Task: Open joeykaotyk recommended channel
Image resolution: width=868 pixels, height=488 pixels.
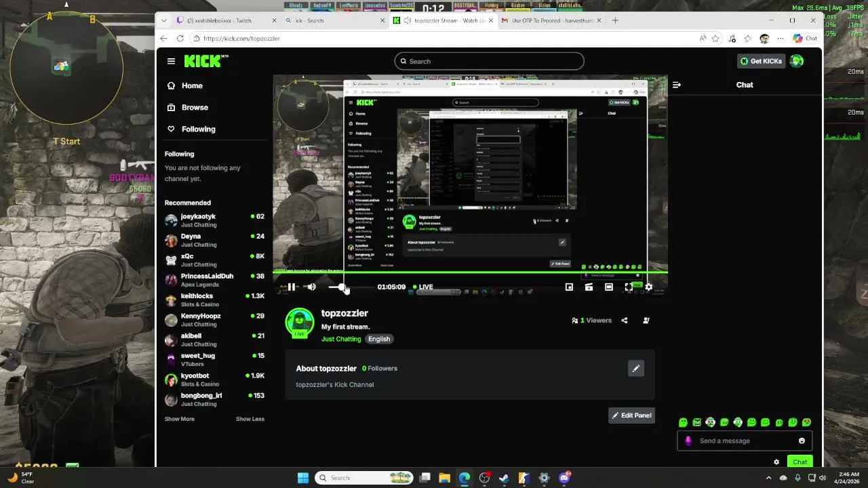Action: (214, 220)
